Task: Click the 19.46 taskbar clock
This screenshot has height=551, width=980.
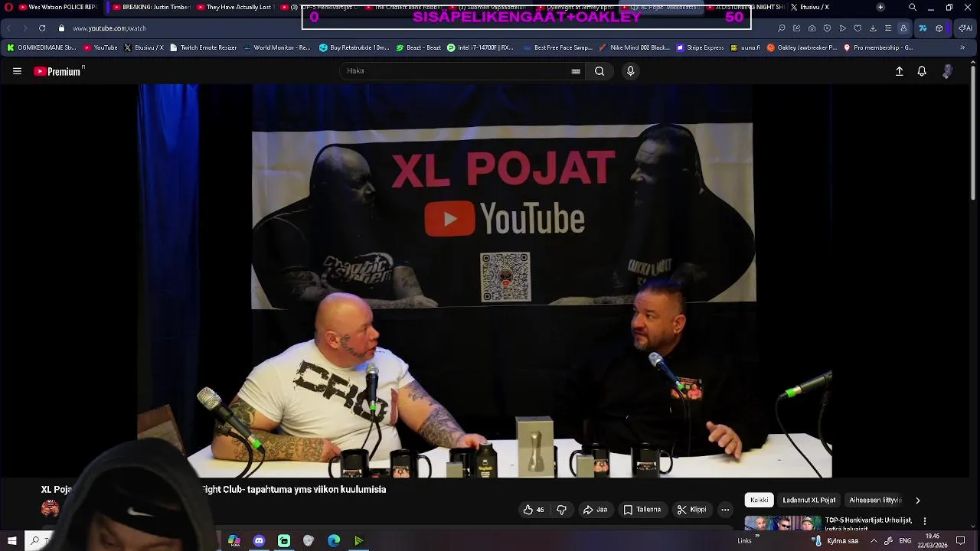Action: pyautogui.click(x=932, y=541)
